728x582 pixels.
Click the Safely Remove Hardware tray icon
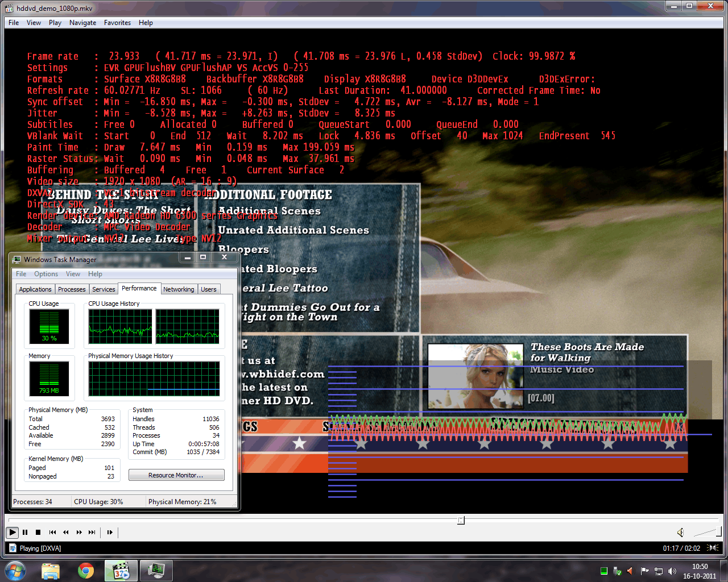(617, 571)
